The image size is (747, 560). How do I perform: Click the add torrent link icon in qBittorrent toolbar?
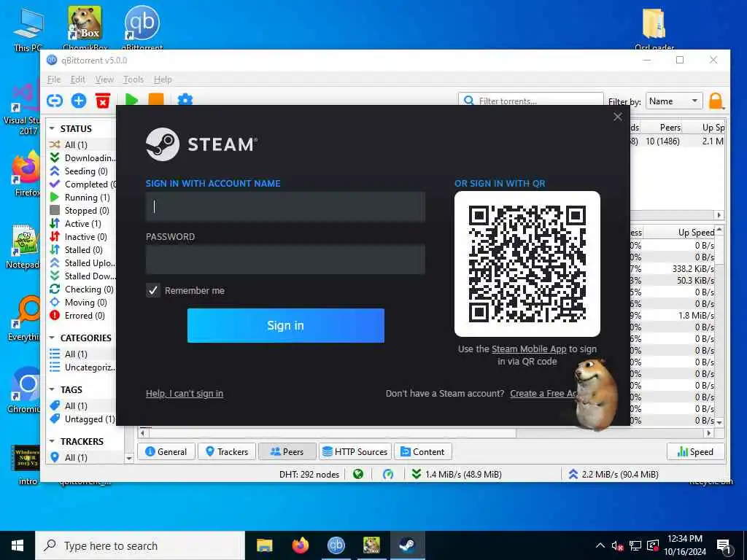[55, 101]
